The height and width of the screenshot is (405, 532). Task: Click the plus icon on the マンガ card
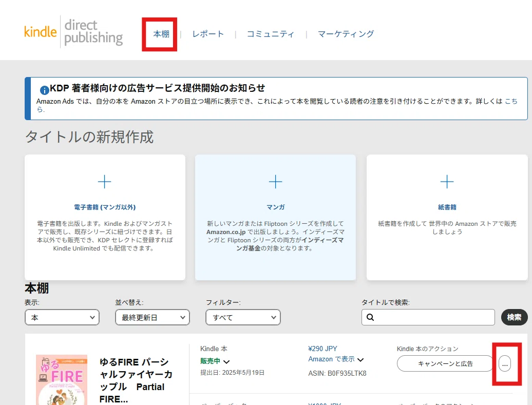[x=275, y=182]
